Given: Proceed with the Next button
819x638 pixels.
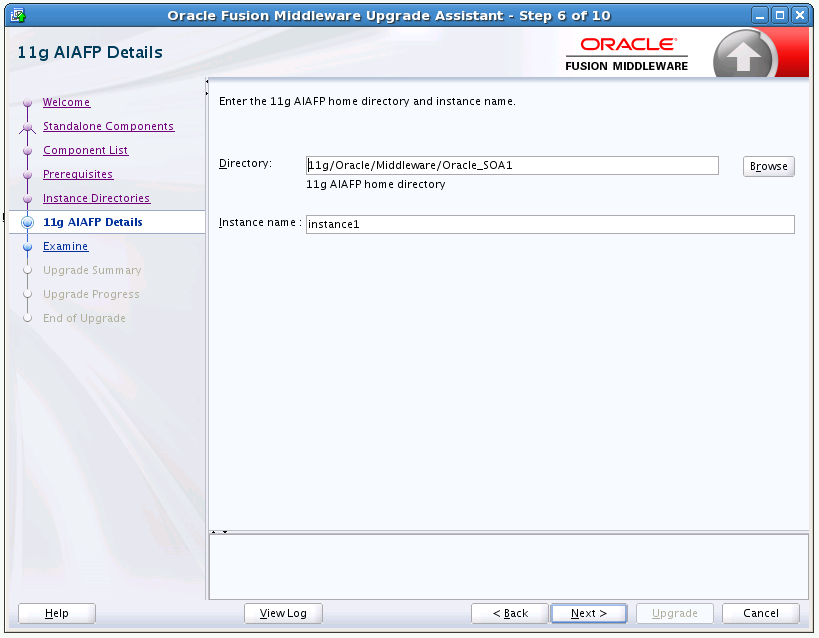Looking at the screenshot, I should [x=589, y=613].
